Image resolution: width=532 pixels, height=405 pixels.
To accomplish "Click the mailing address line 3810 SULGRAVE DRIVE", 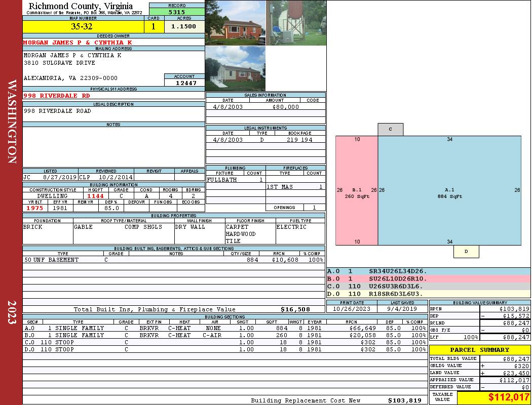I will [x=59, y=63].
